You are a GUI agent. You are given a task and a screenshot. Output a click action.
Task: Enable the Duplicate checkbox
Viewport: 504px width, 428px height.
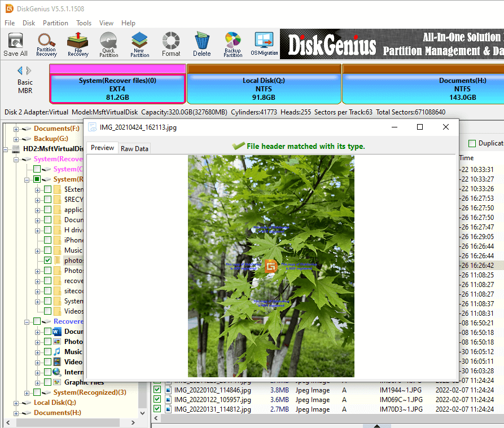472,144
